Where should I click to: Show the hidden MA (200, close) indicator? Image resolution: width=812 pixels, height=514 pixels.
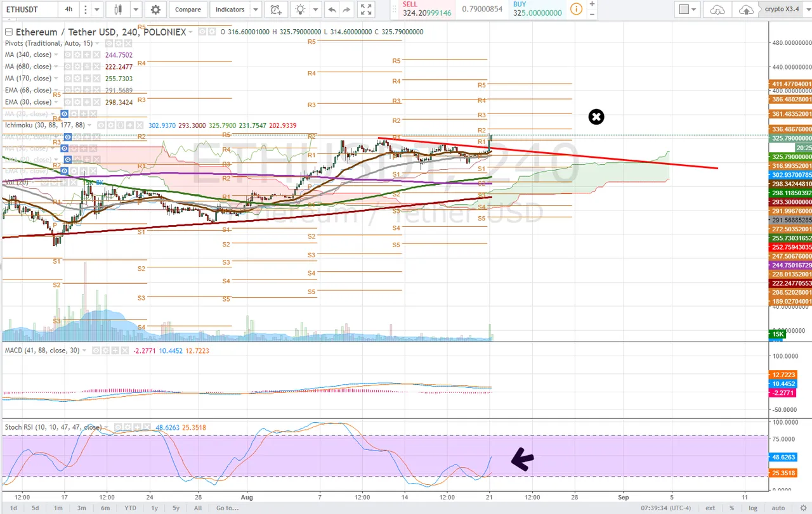point(68,137)
